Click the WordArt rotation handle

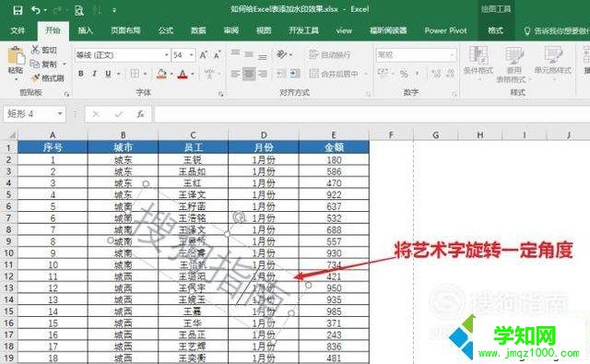[x=239, y=217]
